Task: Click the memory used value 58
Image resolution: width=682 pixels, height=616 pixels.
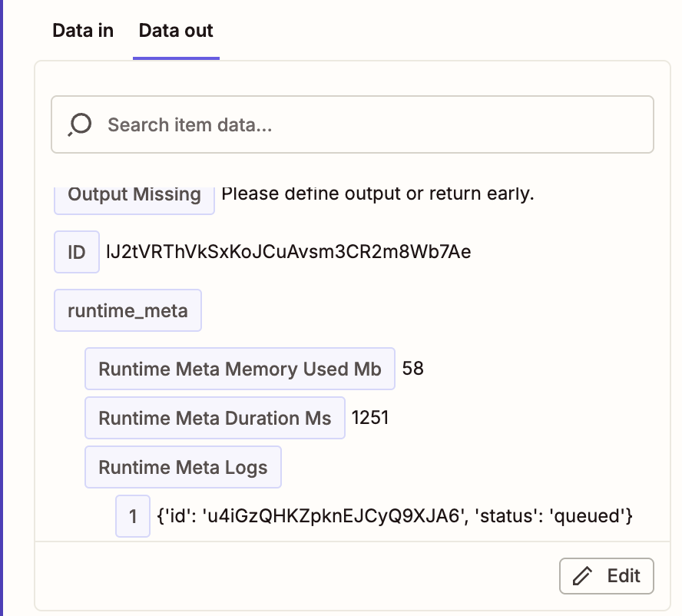Action: point(413,369)
